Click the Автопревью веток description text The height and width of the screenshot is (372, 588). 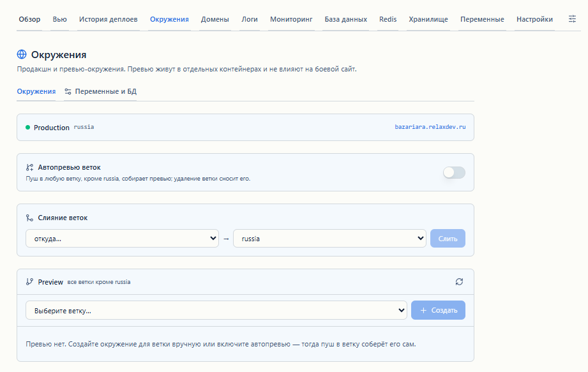(138, 179)
